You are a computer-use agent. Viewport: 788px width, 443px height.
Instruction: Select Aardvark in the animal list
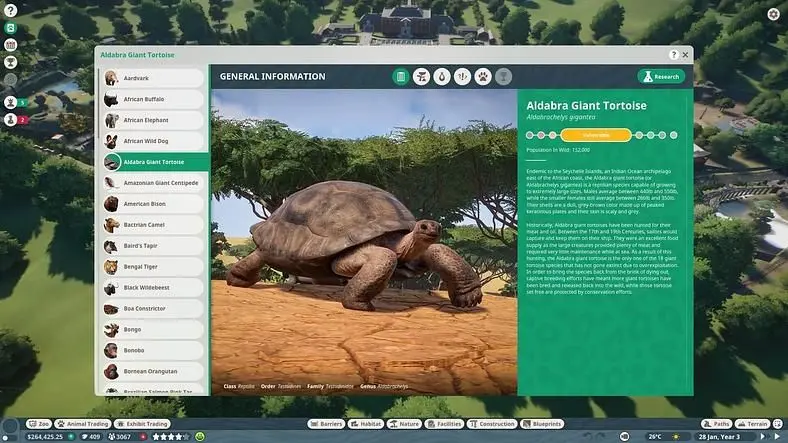pyautogui.click(x=154, y=78)
